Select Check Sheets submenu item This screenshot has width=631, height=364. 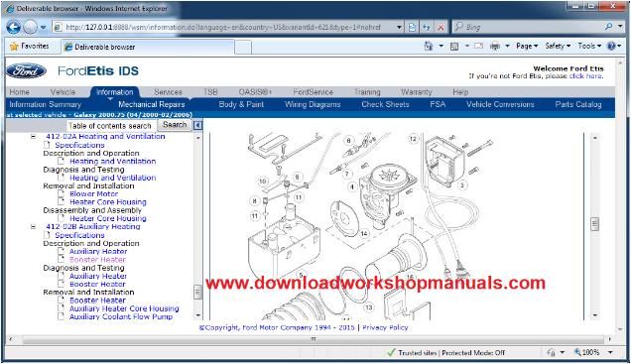[x=385, y=104]
